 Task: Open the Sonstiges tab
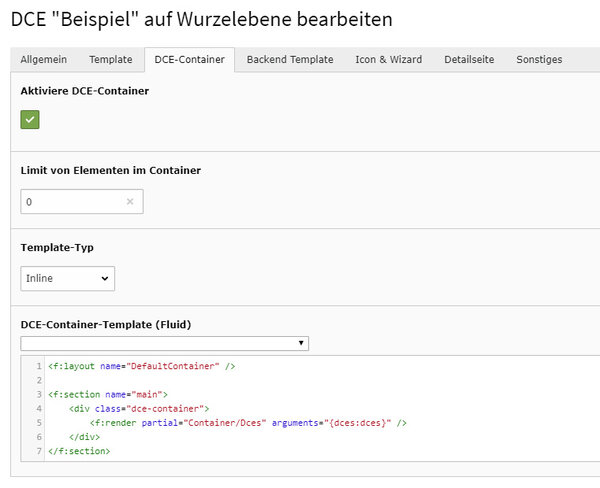[539, 59]
